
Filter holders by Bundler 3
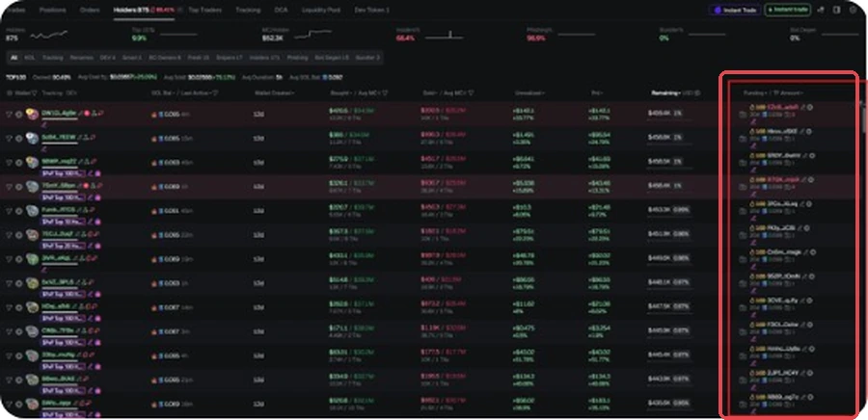pyautogui.click(x=367, y=58)
